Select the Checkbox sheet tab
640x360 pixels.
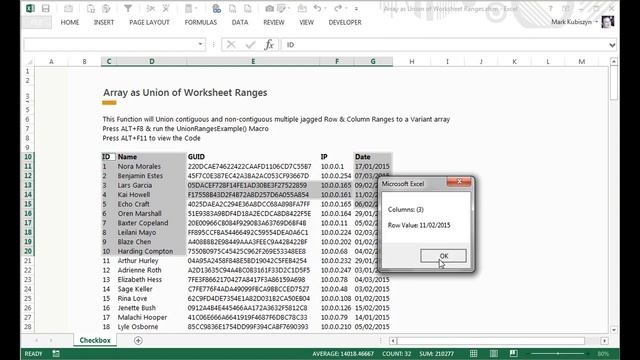coord(95,340)
